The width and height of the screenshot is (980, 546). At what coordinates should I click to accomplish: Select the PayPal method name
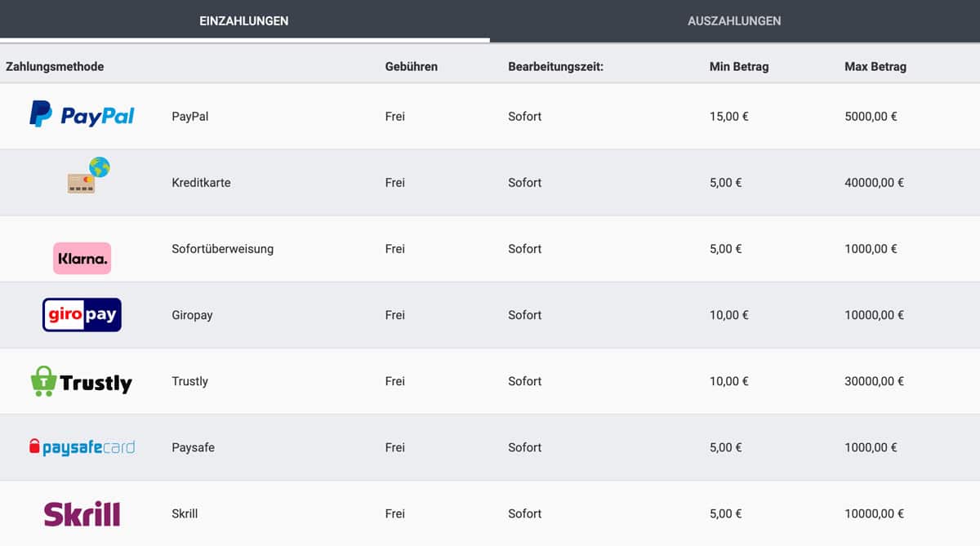pos(190,117)
